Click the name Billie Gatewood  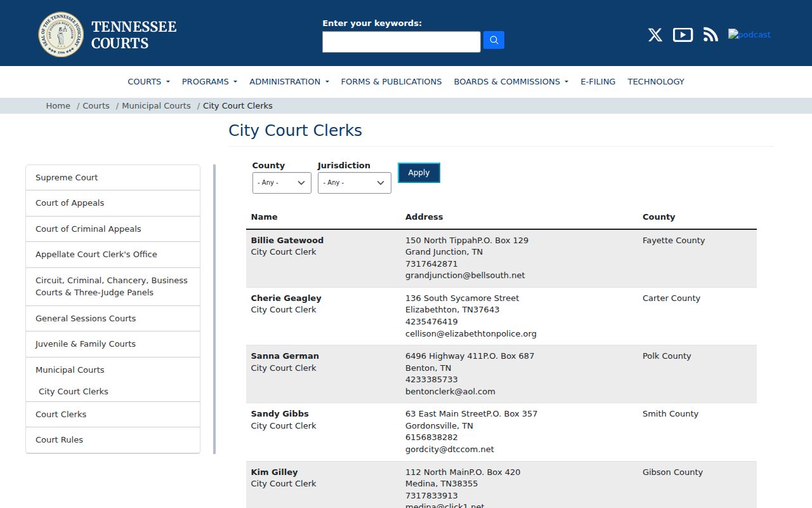pos(287,241)
